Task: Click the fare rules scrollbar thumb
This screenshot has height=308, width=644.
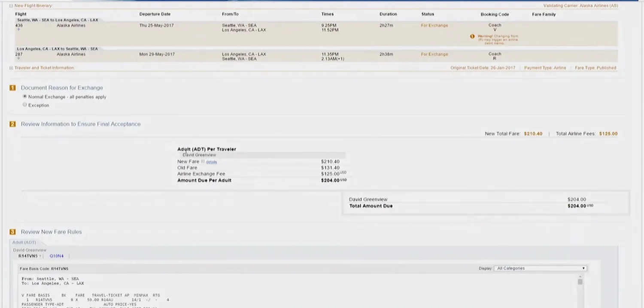Action: tap(580, 281)
